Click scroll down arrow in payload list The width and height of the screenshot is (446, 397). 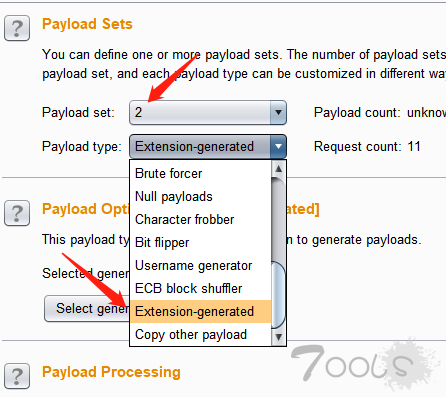pos(279,337)
